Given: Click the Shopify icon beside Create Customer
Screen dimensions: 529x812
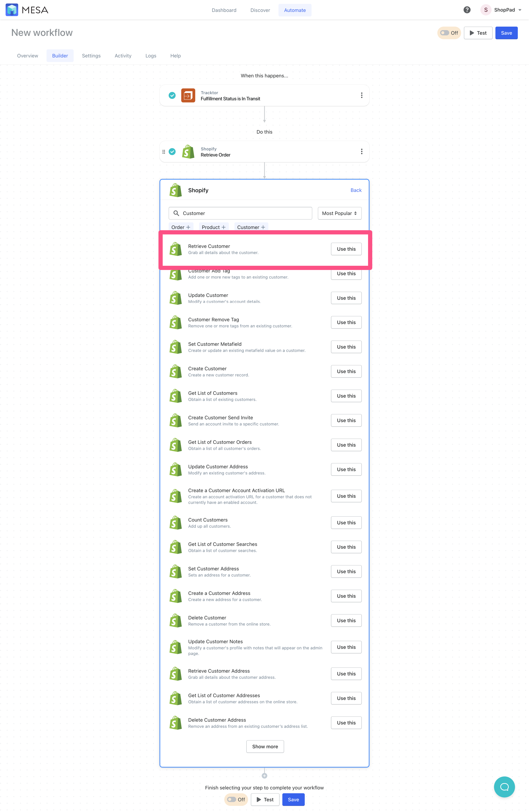Looking at the screenshot, I should (x=175, y=372).
